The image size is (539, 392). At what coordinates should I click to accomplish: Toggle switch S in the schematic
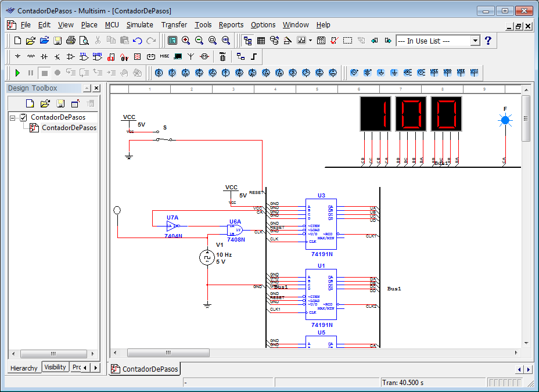[x=165, y=139]
